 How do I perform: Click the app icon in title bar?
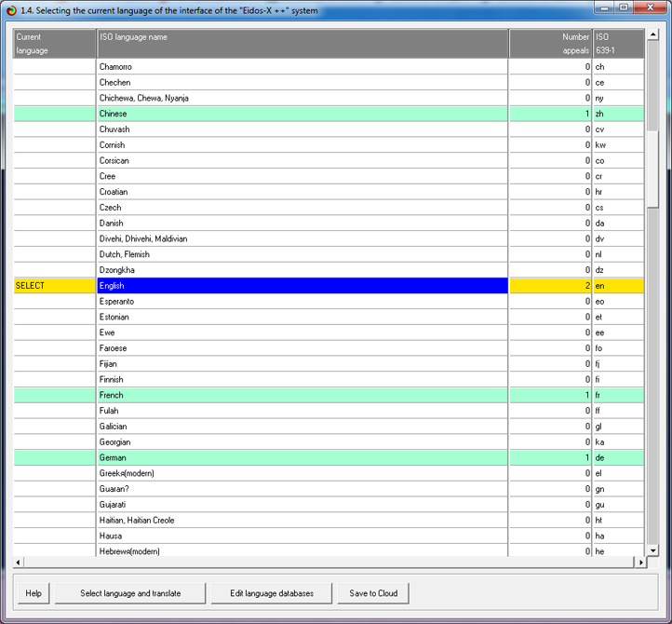10,8
